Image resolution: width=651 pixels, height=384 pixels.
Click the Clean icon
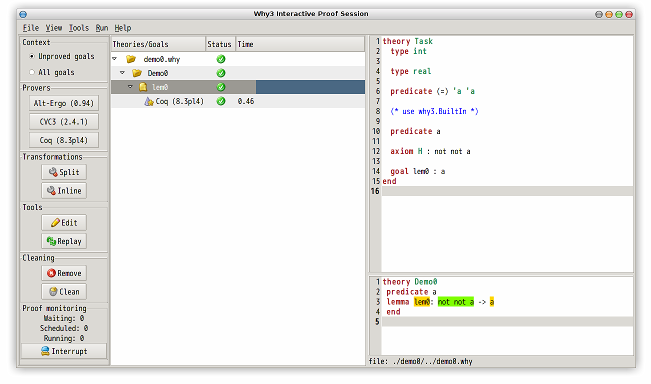click(x=53, y=291)
